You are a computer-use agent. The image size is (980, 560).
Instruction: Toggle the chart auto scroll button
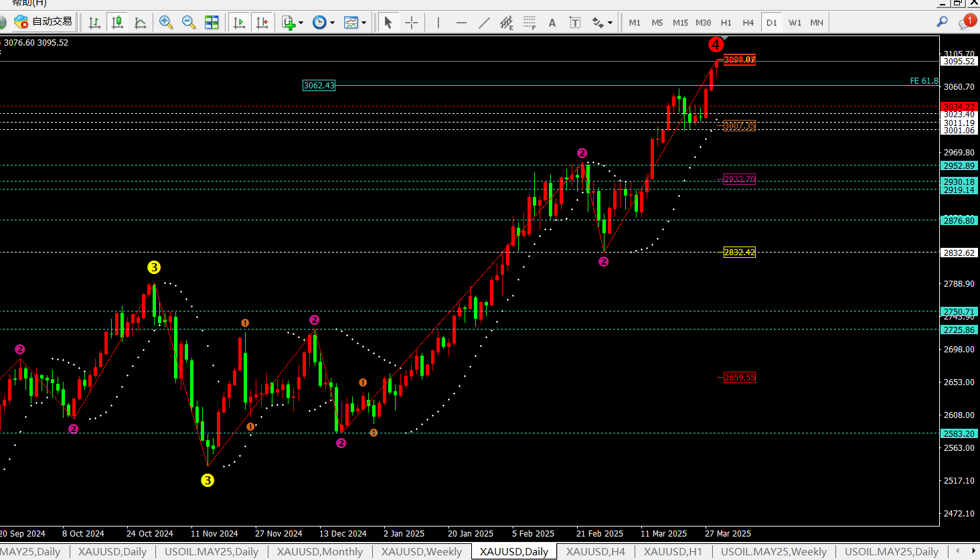point(239,23)
